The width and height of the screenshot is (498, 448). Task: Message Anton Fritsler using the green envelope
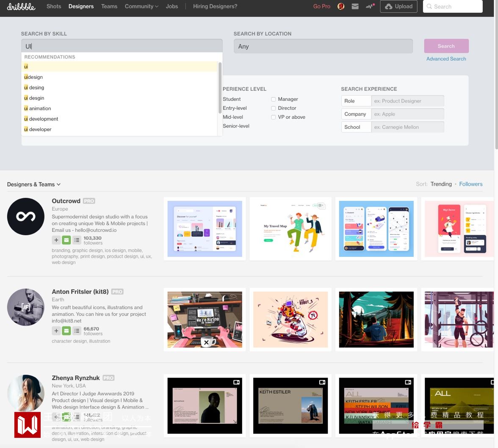[x=66, y=331]
